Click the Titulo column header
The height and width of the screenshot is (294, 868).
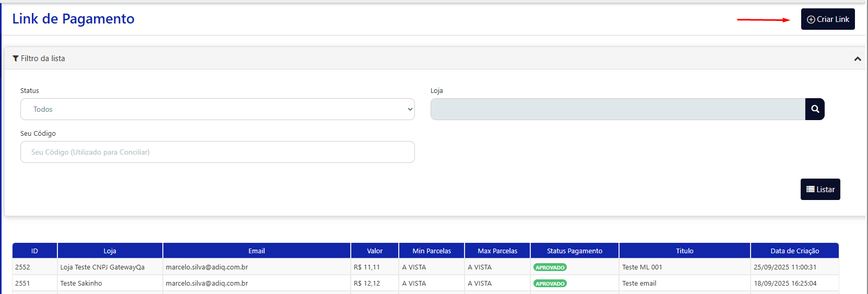pos(684,251)
